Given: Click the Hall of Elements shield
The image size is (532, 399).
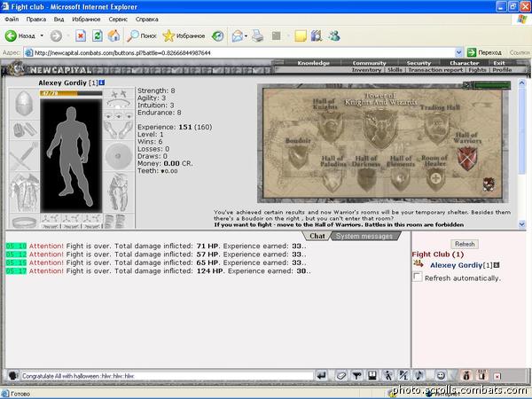Looking at the screenshot, I should (x=401, y=179).
